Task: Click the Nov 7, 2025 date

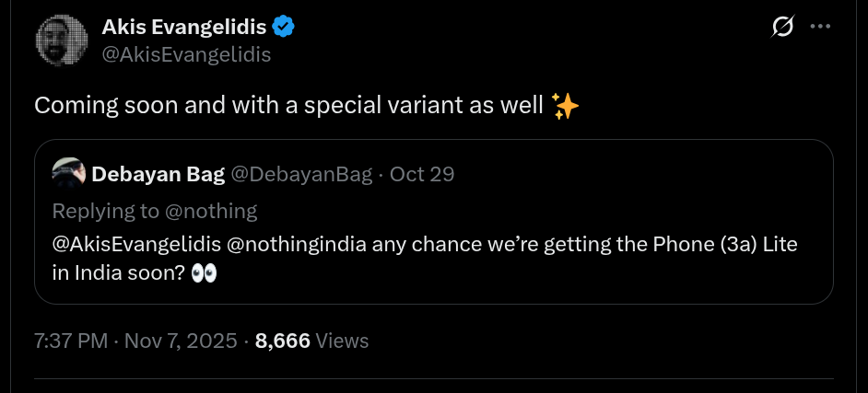Action: coord(181,341)
